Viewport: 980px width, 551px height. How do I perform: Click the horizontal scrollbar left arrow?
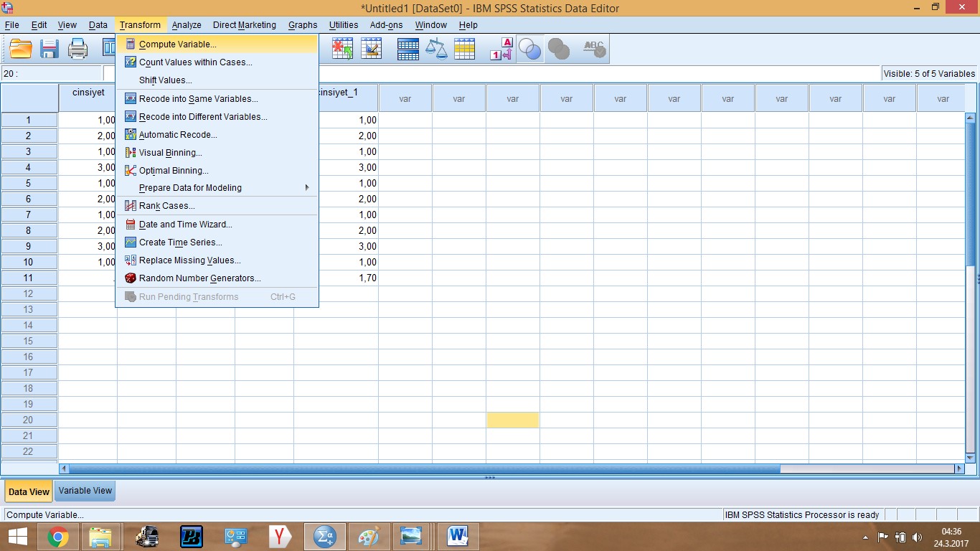(64, 468)
